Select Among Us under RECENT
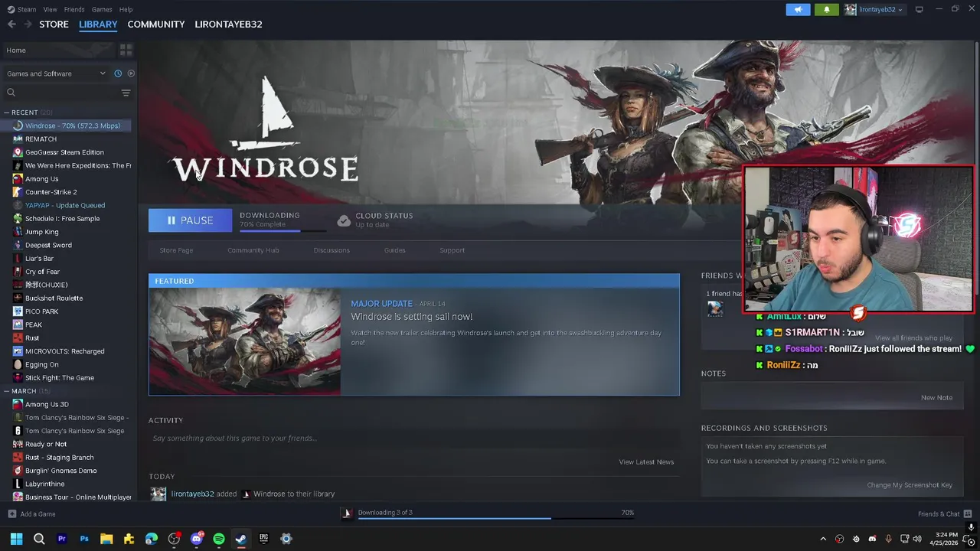This screenshot has width=980, height=551. point(41,179)
